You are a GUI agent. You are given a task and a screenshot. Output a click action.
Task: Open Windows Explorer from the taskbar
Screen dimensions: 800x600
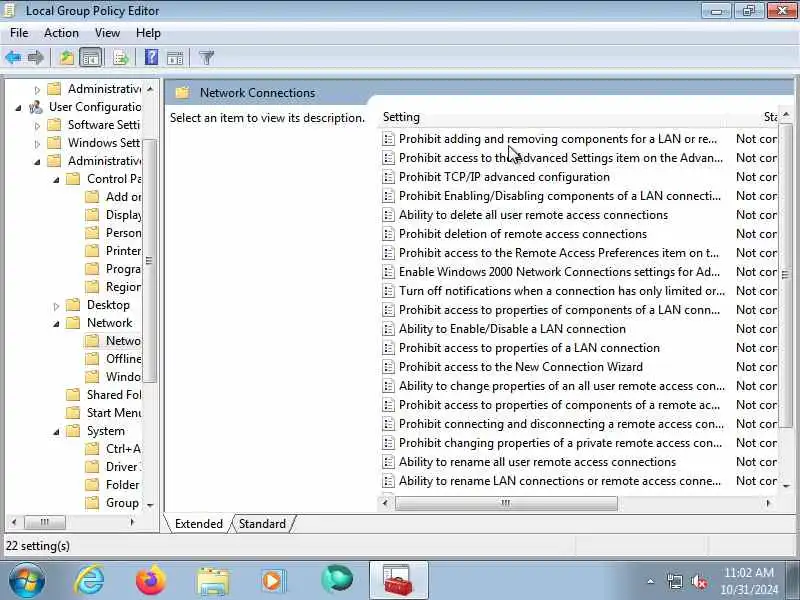[212, 581]
